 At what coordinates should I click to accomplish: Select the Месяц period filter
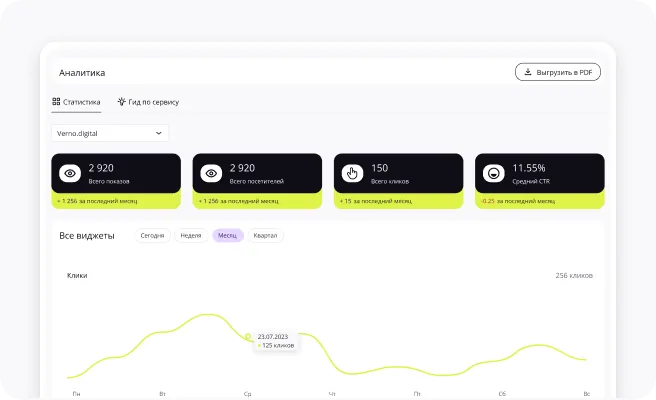pyautogui.click(x=228, y=236)
